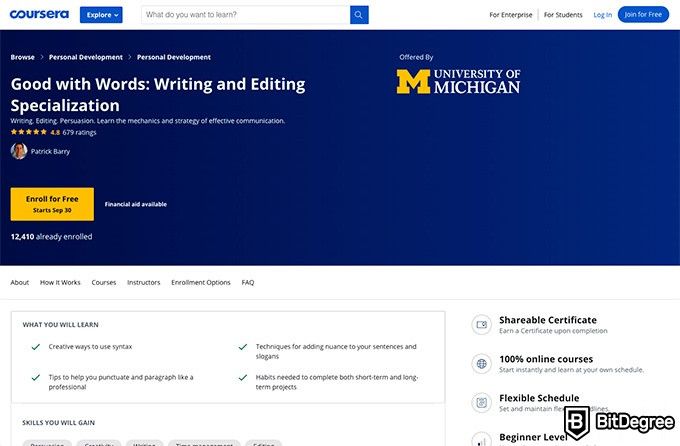Switch to the Instructors tab
680x446 pixels.
[x=144, y=282]
